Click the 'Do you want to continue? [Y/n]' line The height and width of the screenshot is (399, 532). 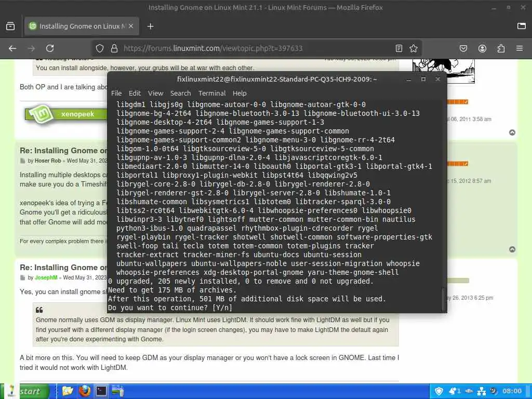click(170, 308)
